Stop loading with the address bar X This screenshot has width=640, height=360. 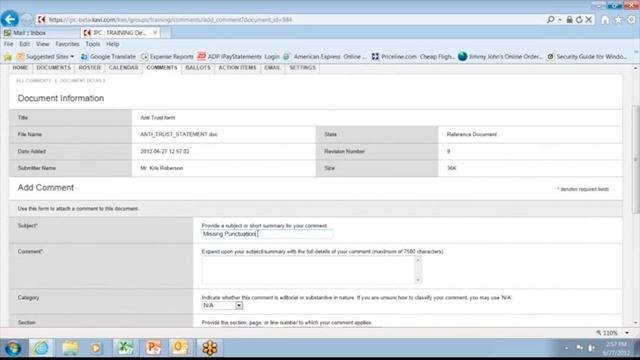[x=589, y=19]
